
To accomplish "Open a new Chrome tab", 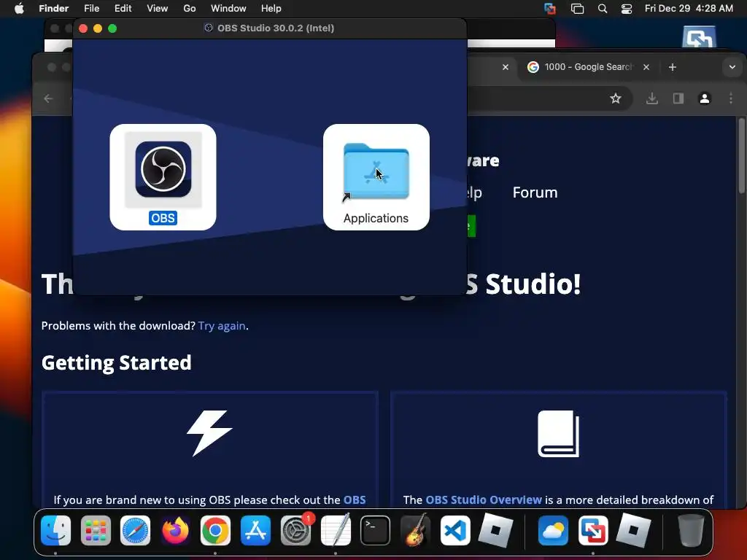I will coord(672,67).
